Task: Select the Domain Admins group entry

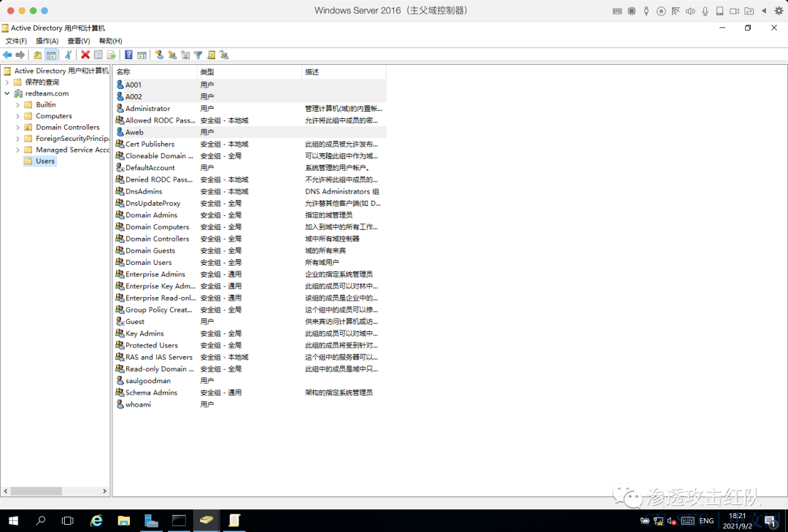Action: (151, 215)
